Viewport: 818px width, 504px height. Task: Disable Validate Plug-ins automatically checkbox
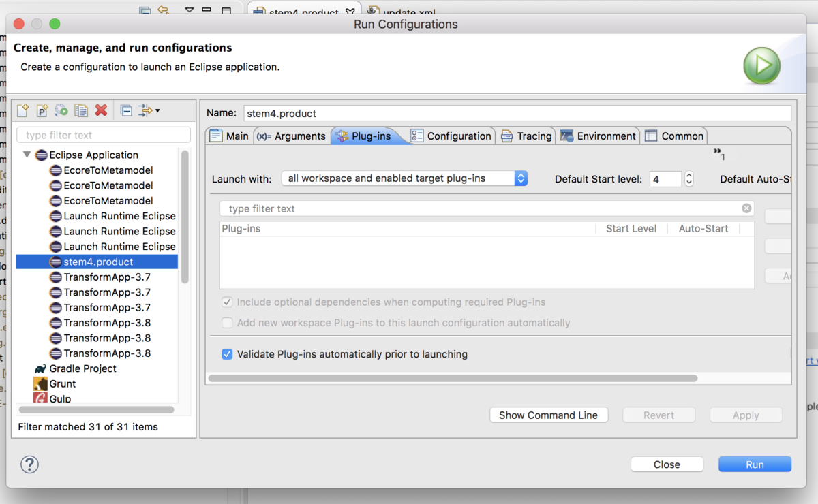click(227, 354)
